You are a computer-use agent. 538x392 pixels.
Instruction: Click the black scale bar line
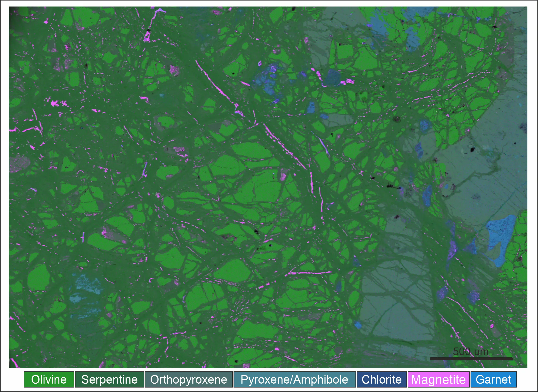click(471, 359)
